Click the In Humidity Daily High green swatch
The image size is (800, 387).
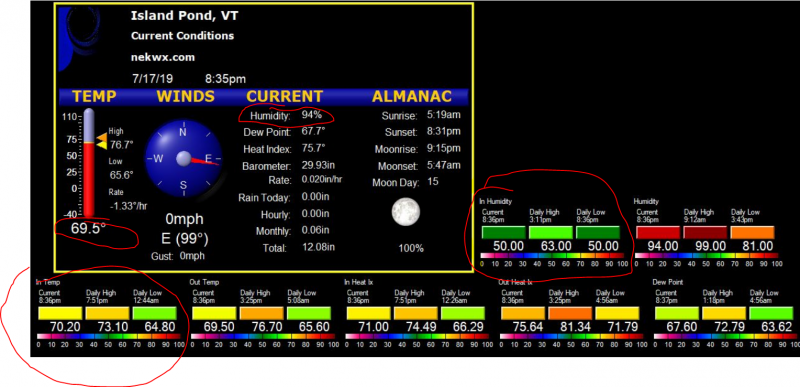[551, 233]
